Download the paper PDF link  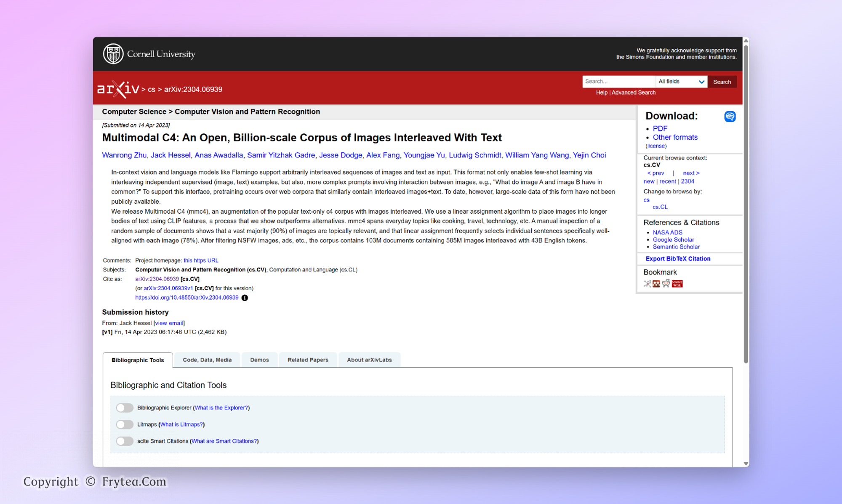(660, 128)
